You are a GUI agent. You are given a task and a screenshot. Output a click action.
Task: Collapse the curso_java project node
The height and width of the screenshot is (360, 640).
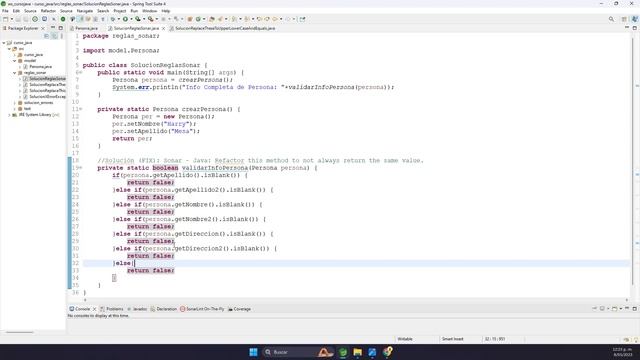[x=4, y=42]
